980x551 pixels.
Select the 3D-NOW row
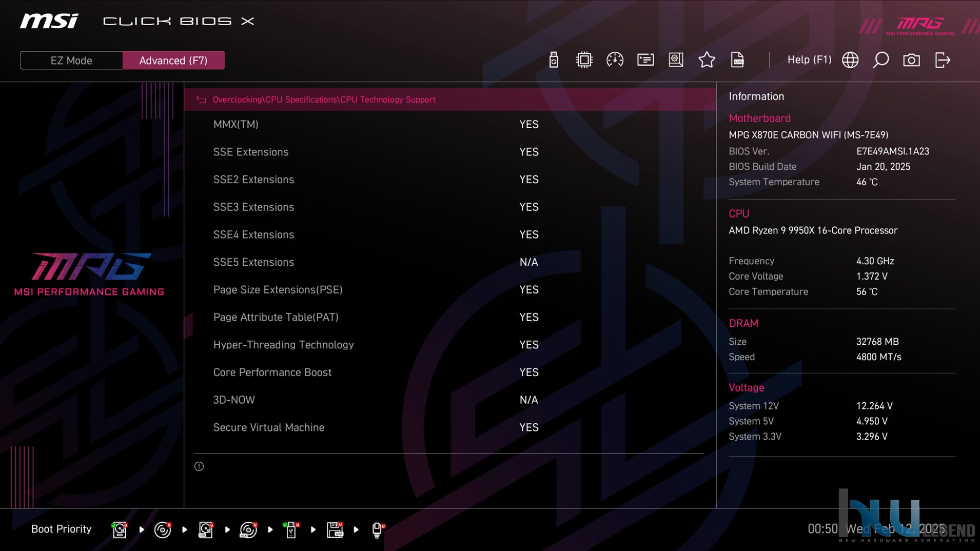click(449, 400)
